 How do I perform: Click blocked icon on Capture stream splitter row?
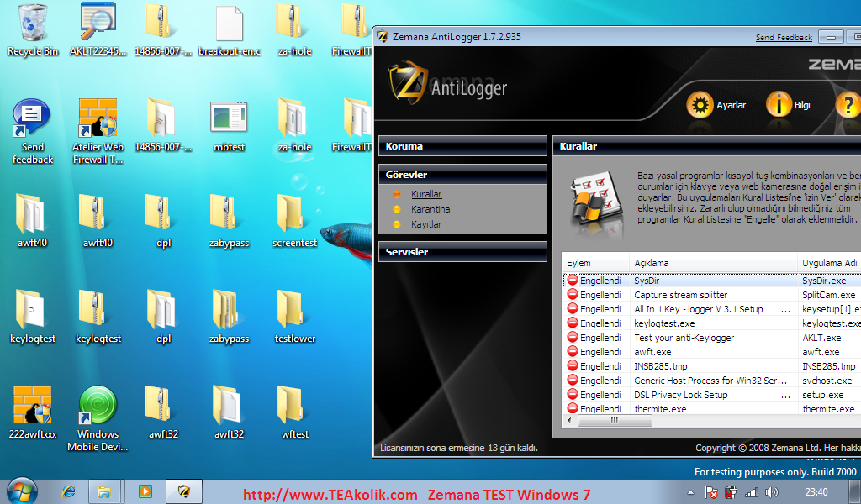[572, 294]
